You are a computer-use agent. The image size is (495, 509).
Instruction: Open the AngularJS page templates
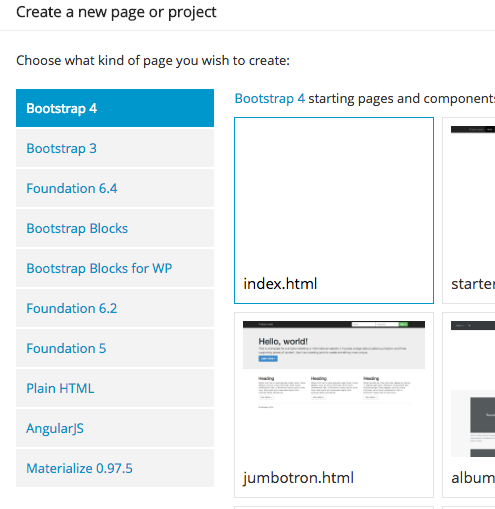pos(115,428)
